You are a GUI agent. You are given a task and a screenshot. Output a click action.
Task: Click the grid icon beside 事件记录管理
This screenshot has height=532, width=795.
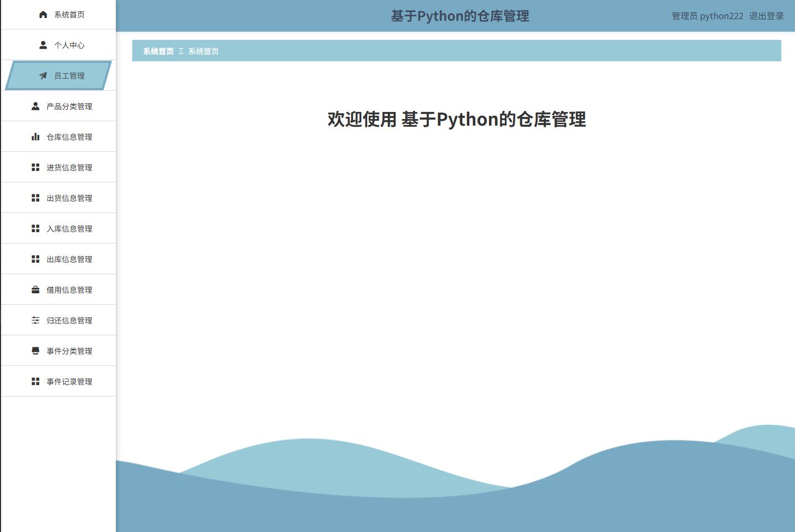pyautogui.click(x=36, y=382)
